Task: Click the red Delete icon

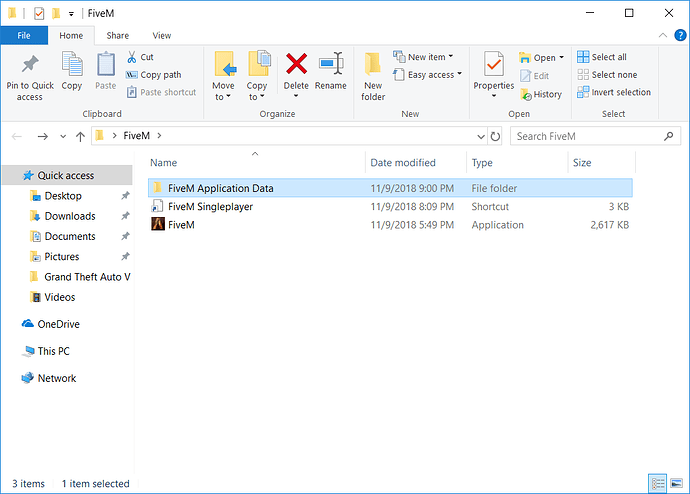Action: pos(296,66)
